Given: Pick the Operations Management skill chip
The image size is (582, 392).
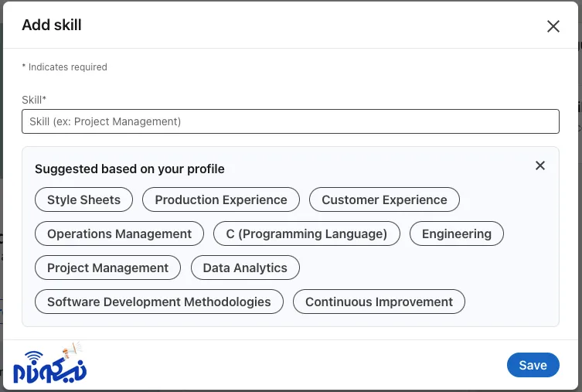Looking at the screenshot, I should pos(119,233).
